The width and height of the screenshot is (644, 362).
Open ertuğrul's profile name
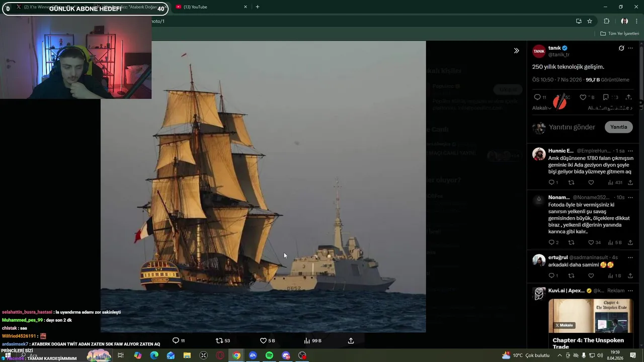click(x=558, y=257)
